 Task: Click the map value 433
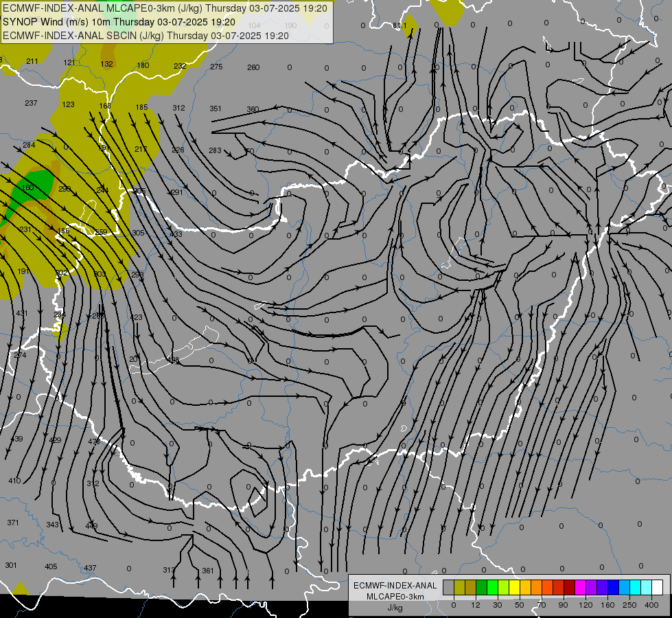[x=176, y=234]
